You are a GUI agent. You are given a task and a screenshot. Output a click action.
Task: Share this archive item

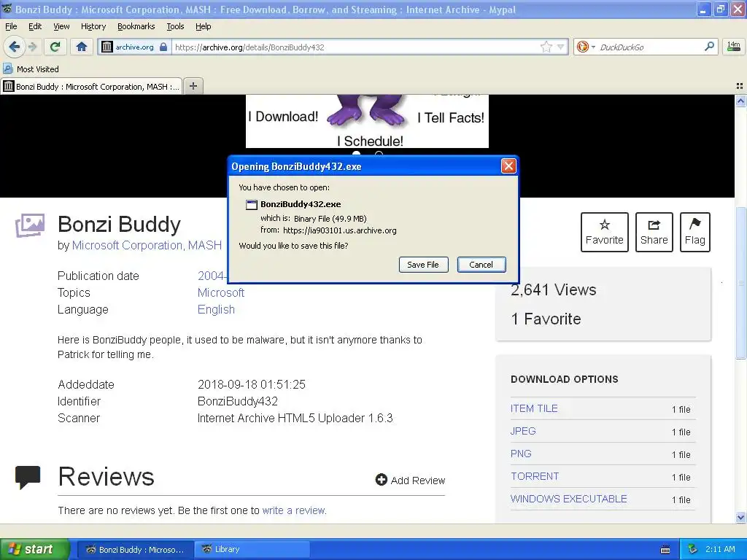[654, 232]
